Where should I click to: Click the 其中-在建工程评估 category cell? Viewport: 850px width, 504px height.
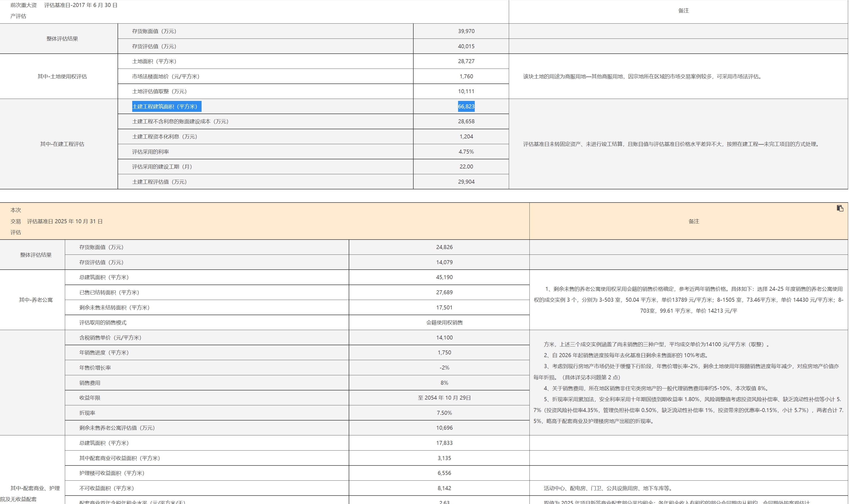62,144
